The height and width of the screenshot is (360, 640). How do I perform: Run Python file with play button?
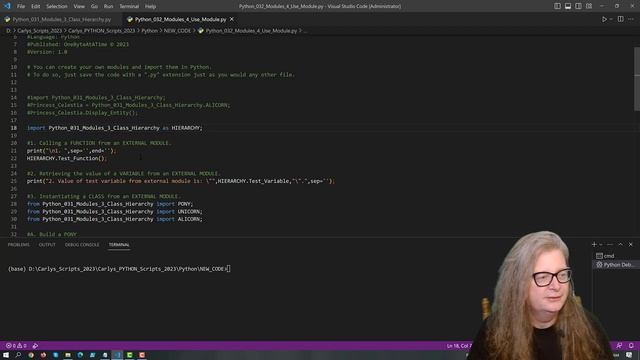[x=604, y=19]
